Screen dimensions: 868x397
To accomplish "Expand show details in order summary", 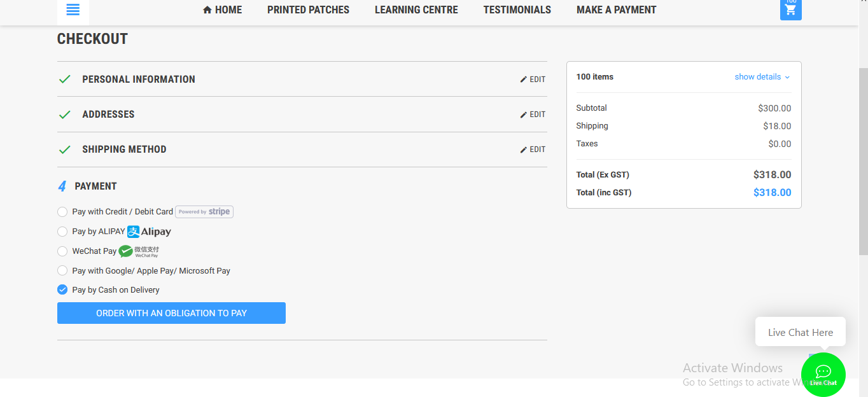I will [762, 77].
